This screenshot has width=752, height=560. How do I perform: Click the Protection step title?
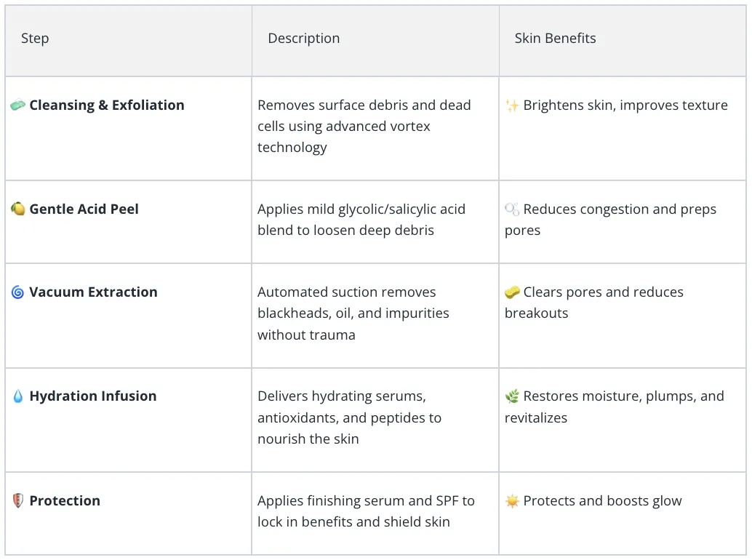click(x=65, y=500)
